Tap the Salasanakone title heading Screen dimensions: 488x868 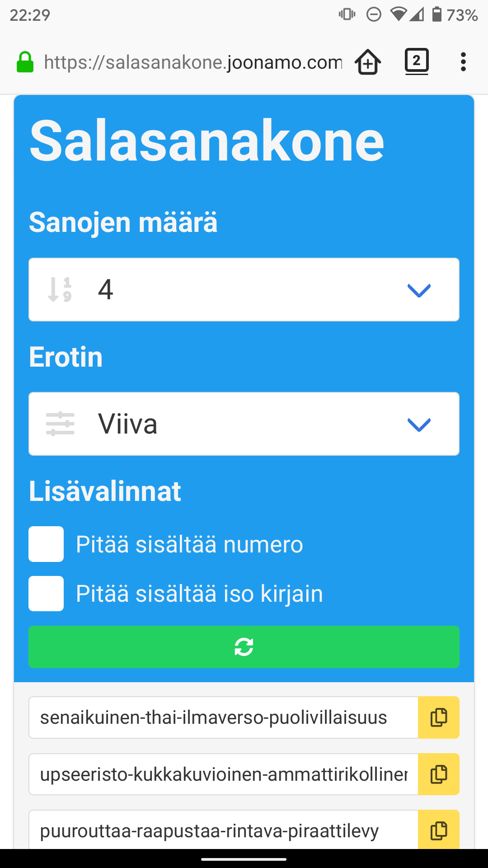click(x=207, y=140)
